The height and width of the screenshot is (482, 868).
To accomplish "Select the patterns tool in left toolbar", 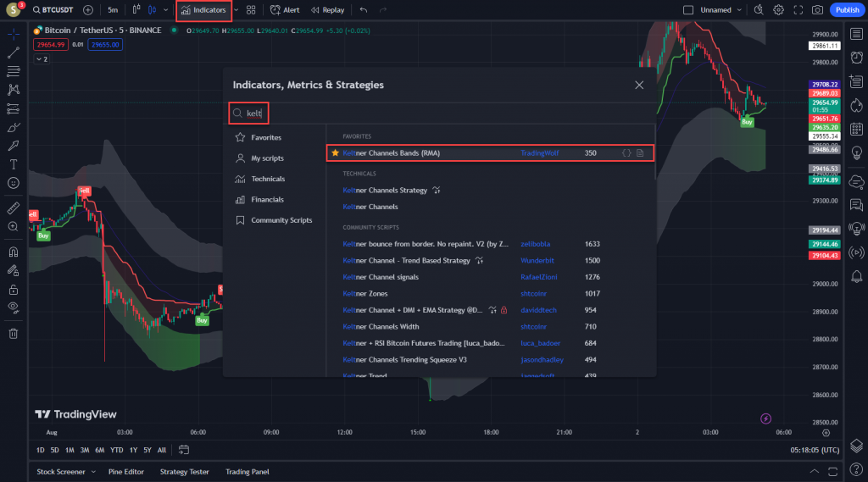I will coord(14,90).
